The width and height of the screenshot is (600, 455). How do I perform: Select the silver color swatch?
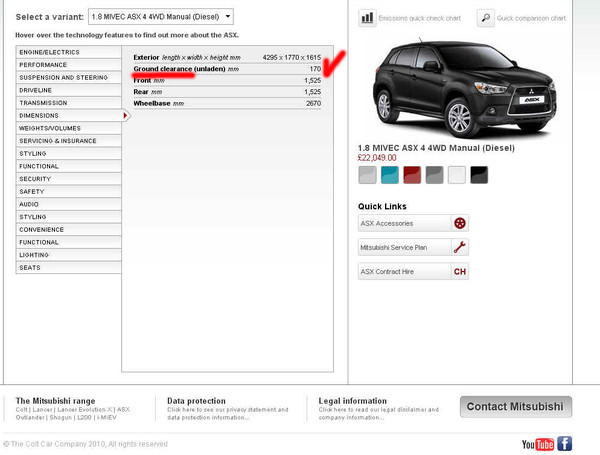[x=367, y=175]
